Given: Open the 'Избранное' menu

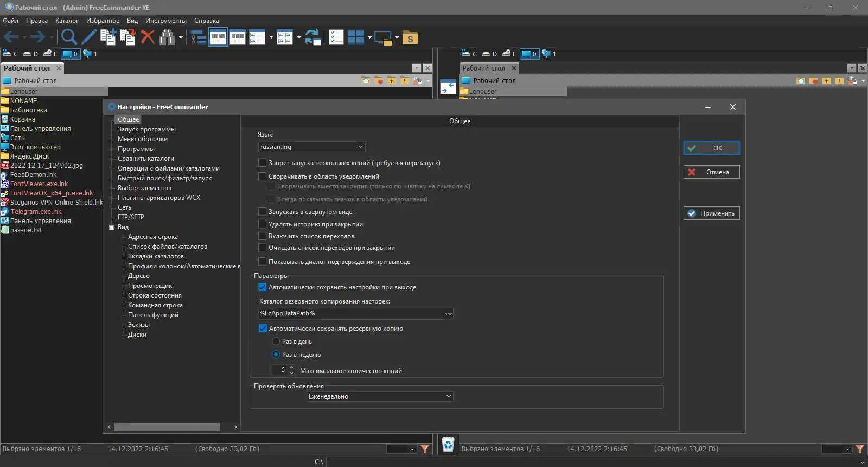Looking at the screenshot, I should click(103, 21).
